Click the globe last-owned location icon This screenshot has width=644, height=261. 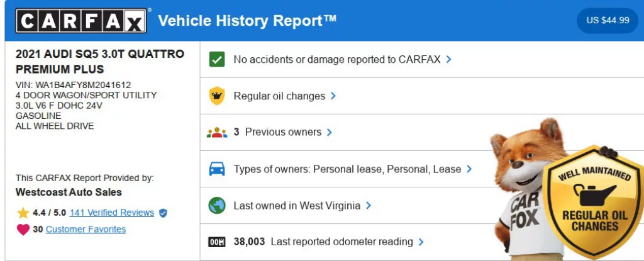point(217,206)
